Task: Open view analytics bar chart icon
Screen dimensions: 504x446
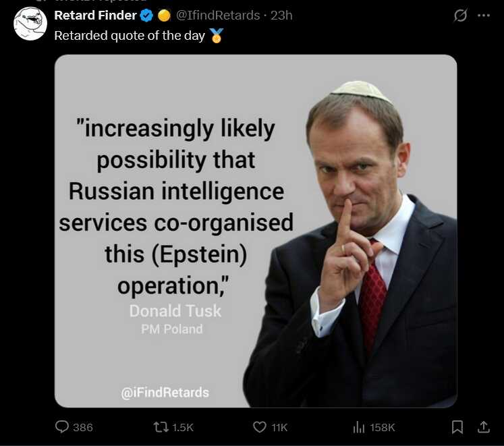Action: pyautogui.click(x=359, y=427)
